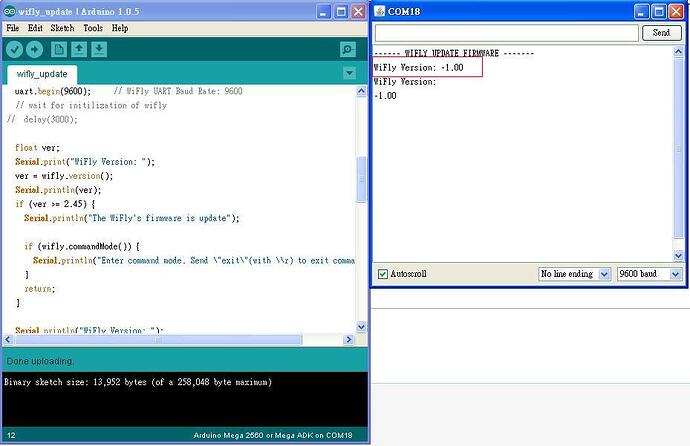Click the editor vertical scrollbar thumb
Viewport: 690px width, 446px height.
coord(361,179)
